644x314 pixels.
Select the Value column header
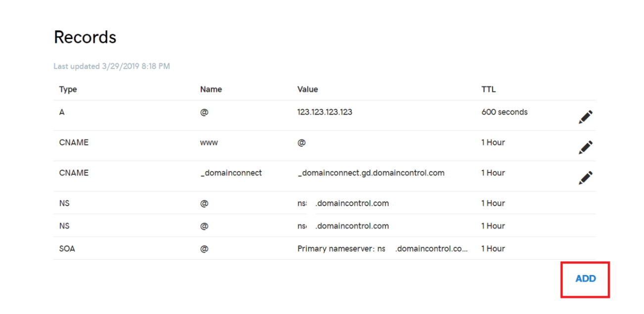(x=307, y=90)
